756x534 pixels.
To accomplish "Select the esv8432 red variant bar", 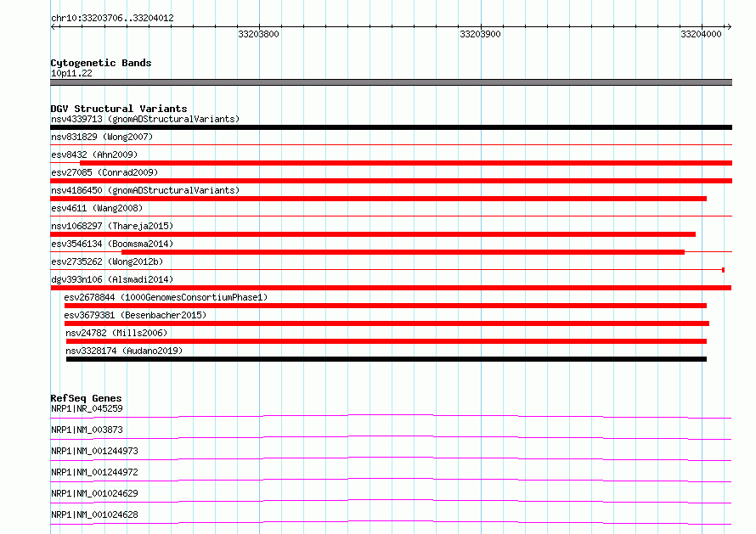I will tap(406, 163).
